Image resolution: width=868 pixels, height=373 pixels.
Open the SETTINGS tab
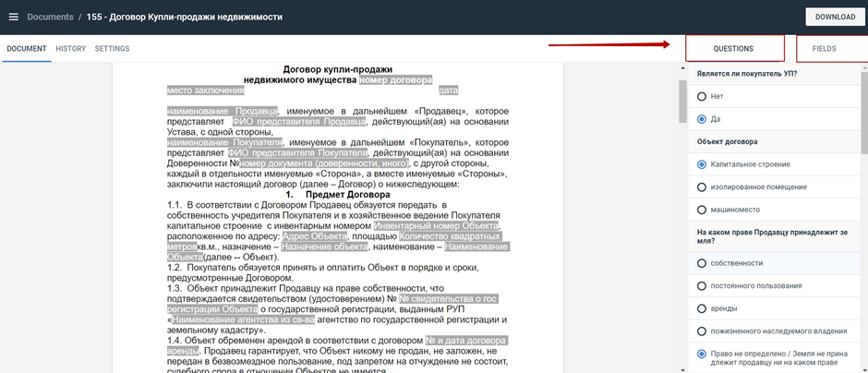pos(112,49)
